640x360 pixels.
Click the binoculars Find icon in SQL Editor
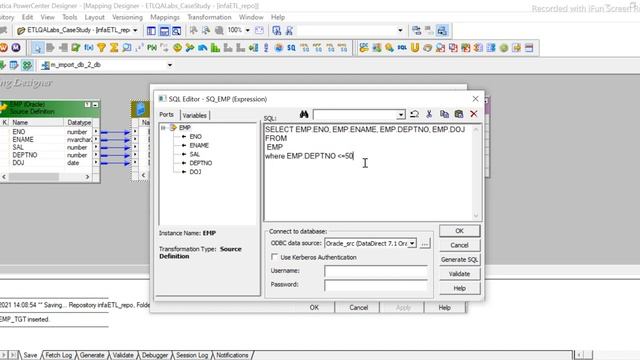pyautogui.click(x=304, y=114)
